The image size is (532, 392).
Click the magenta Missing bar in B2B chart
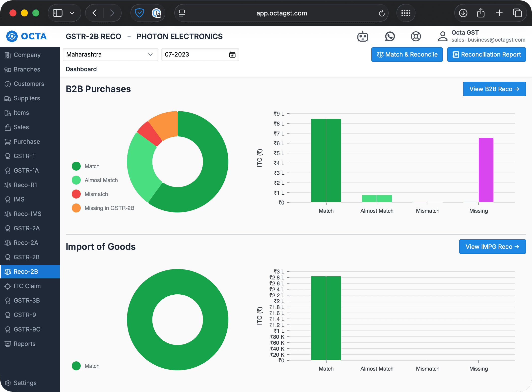[486, 170]
